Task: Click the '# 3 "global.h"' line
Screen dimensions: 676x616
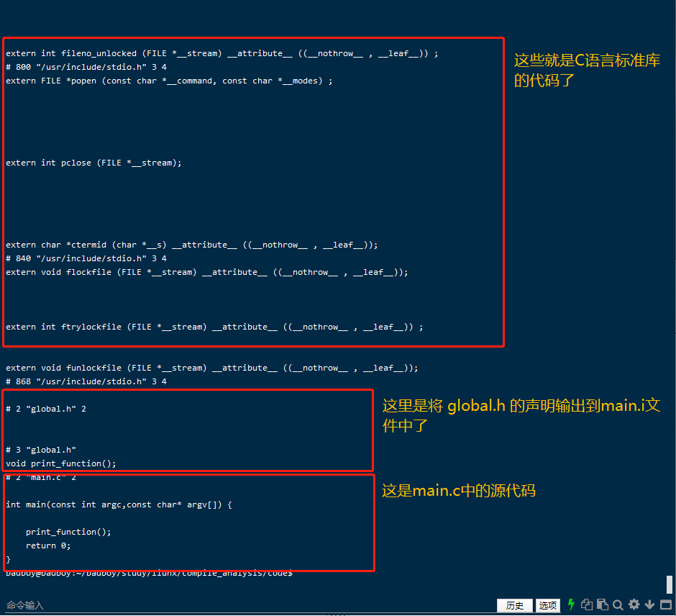Action: 41,450
